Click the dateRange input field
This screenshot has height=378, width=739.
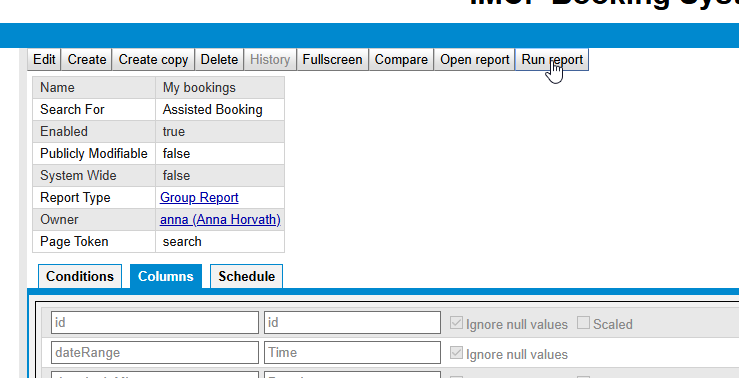pyautogui.click(x=155, y=353)
